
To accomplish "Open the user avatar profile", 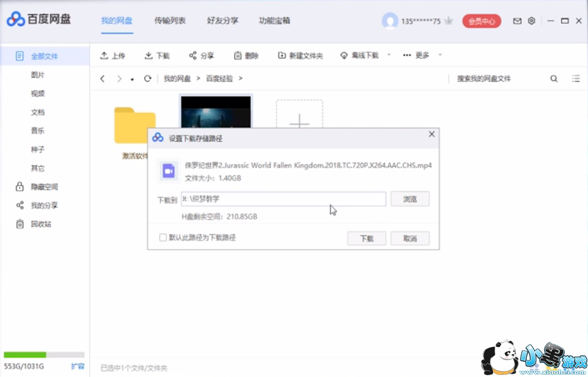I will point(390,21).
